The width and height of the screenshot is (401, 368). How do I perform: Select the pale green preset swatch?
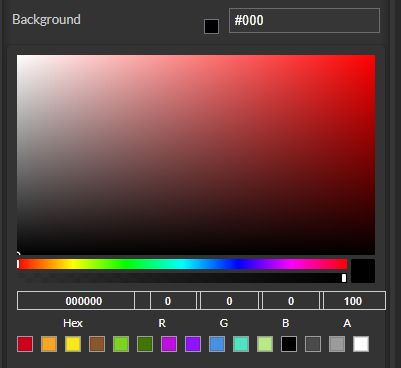(x=265, y=344)
